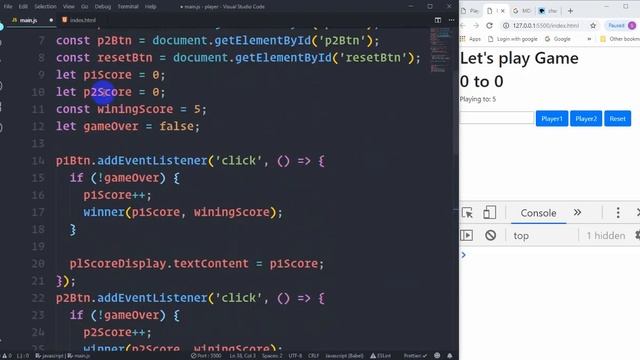This screenshot has height=360, width=640.
Task: Show the console sidebar
Action: pyautogui.click(x=467, y=236)
